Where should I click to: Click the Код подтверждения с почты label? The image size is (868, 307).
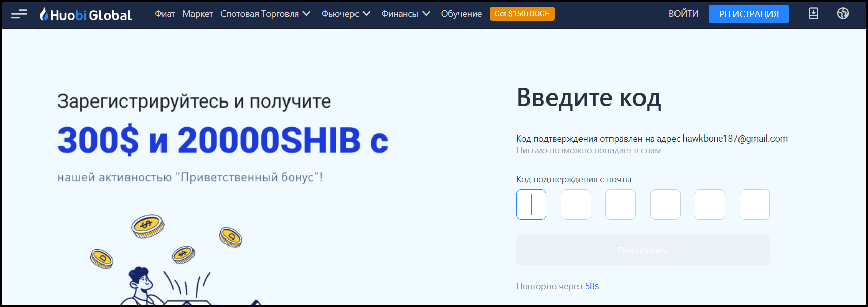(573, 179)
